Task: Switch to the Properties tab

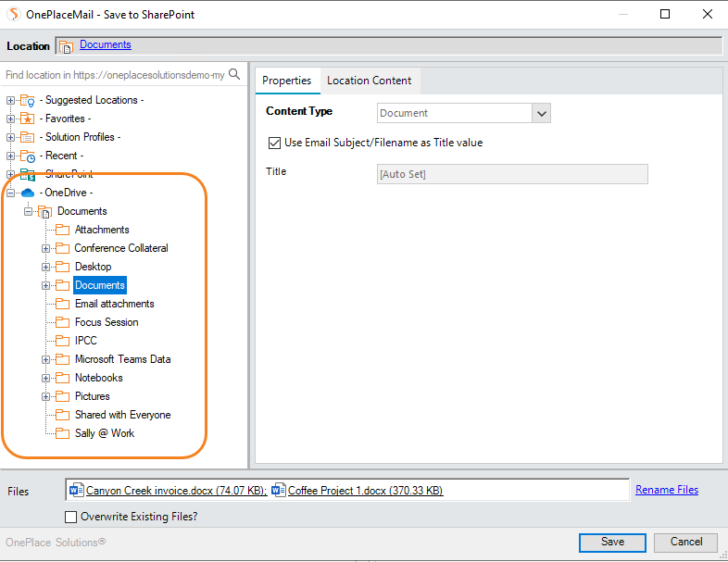Action: click(287, 81)
